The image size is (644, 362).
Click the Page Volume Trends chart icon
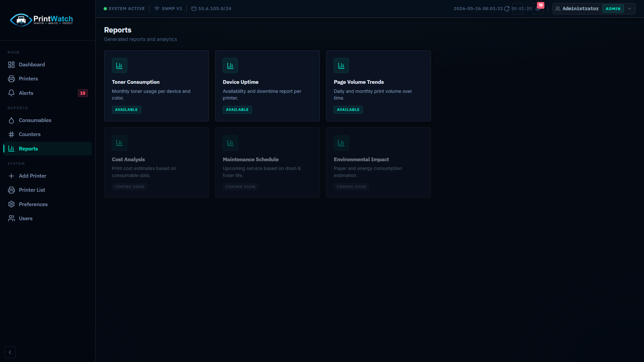341,66
